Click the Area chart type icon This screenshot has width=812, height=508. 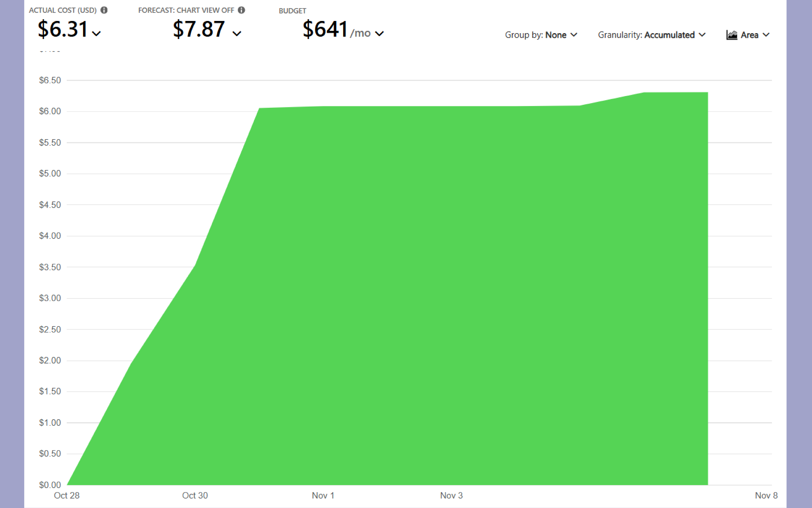pos(732,35)
